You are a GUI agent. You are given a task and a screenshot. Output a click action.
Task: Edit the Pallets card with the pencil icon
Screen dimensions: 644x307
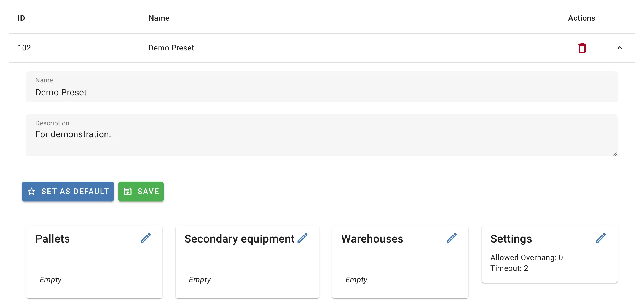point(146,238)
